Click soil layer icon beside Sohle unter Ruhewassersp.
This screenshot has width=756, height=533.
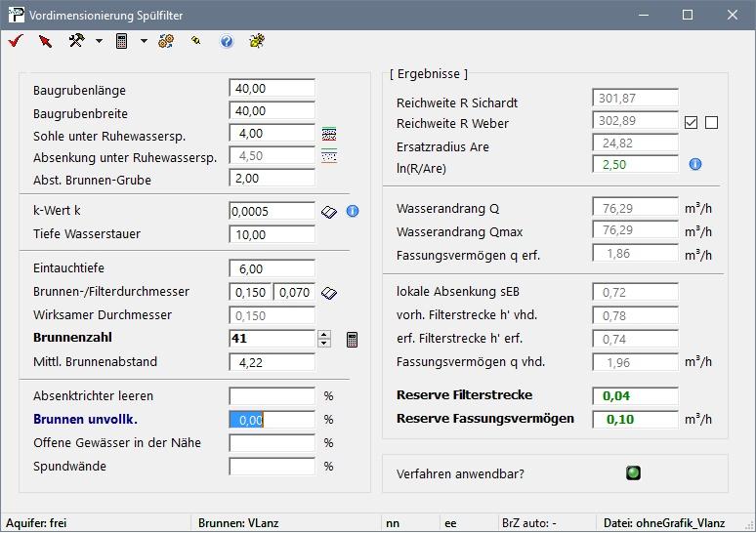(329, 134)
